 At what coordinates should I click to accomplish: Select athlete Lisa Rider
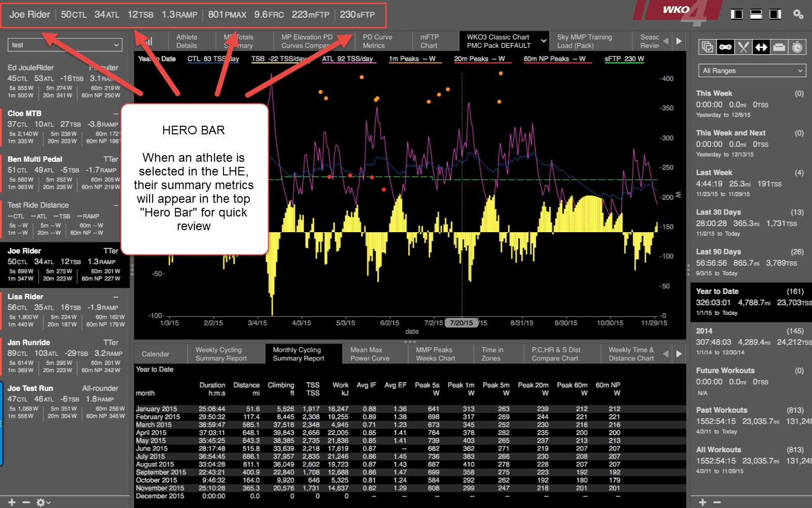[64, 311]
